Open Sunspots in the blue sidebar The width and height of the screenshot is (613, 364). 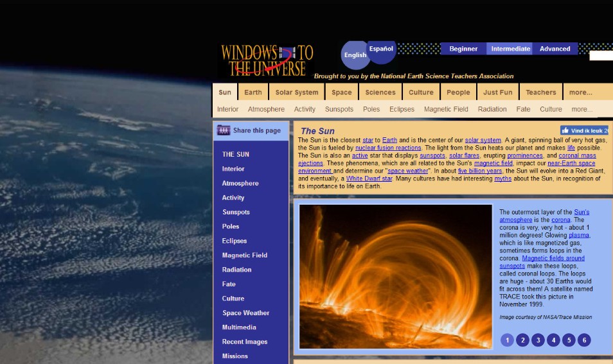click(x=236, y=212)
